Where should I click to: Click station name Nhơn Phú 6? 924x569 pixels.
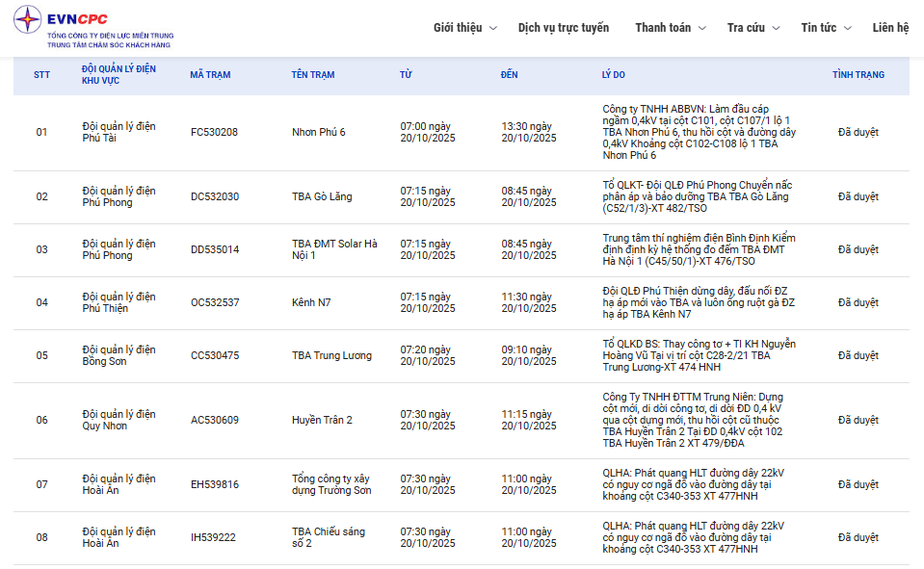click(x=318, y=133)
